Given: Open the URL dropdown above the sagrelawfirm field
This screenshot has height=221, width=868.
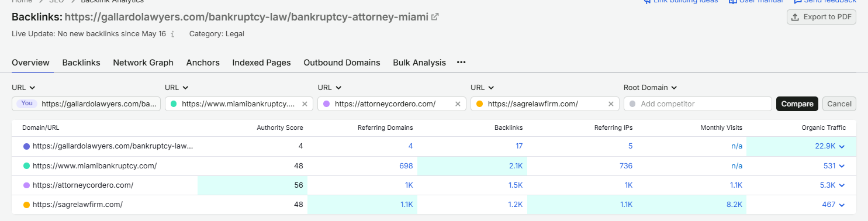Looking at the screenshot, I should (x=483, y=88).
